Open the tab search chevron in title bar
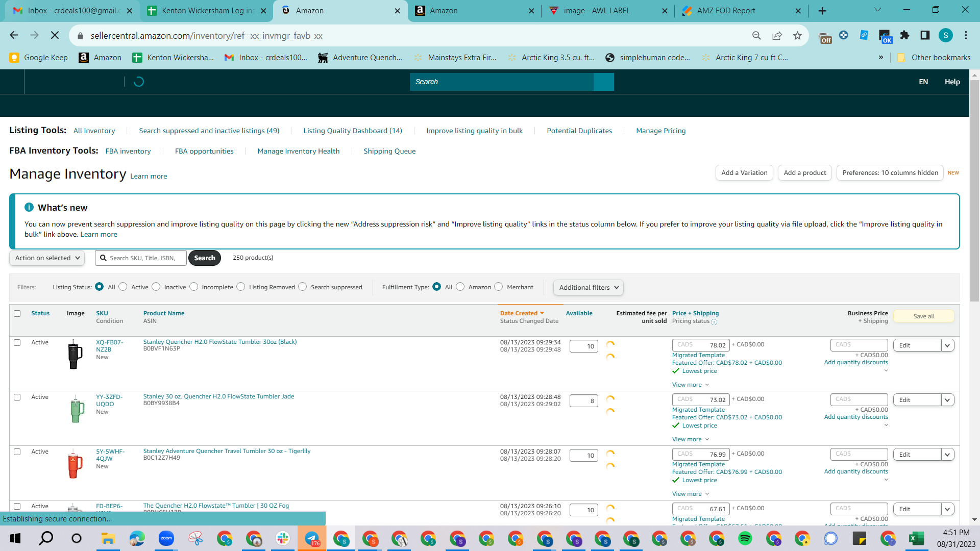Viewport: 980px width, 551px height. click(877, 10)
